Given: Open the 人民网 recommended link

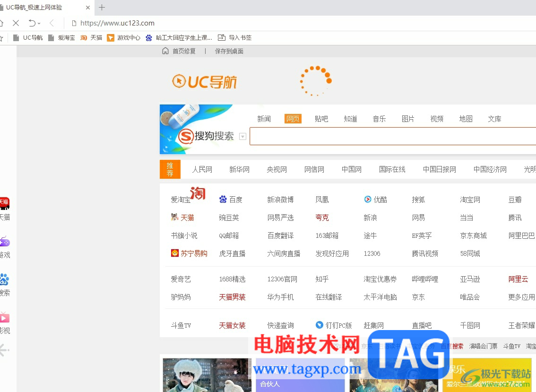Looking at the screenshot, I should coord(202,169).
